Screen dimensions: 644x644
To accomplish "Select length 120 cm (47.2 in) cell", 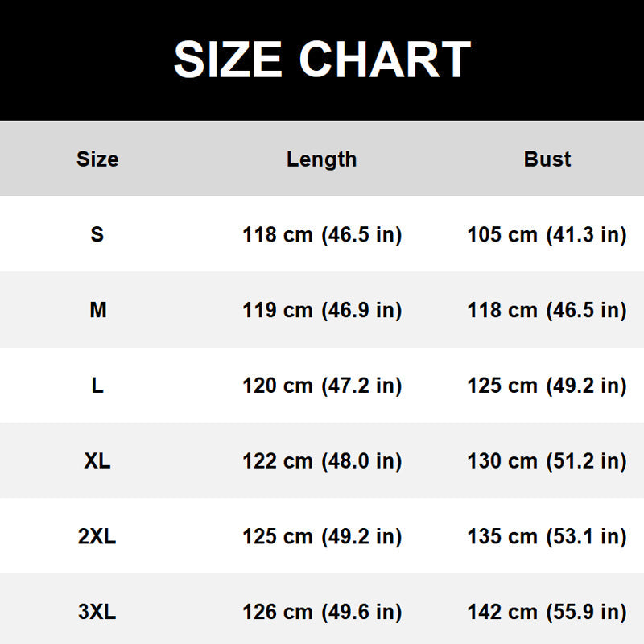I will (322, 386).
